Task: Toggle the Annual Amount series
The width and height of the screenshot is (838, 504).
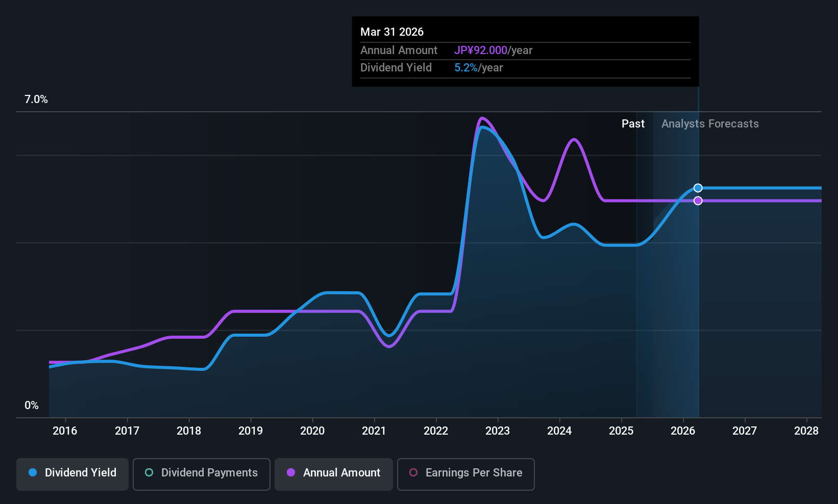Action: pos(334,474)
